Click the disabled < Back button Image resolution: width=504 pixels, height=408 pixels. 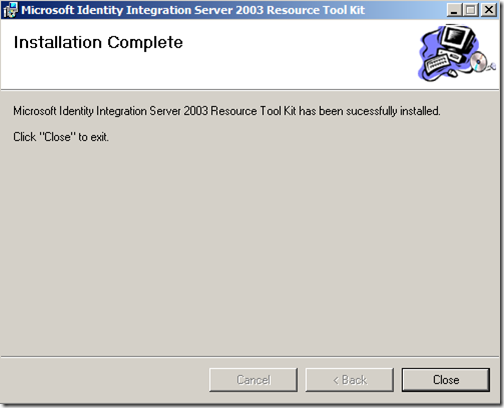350,380
